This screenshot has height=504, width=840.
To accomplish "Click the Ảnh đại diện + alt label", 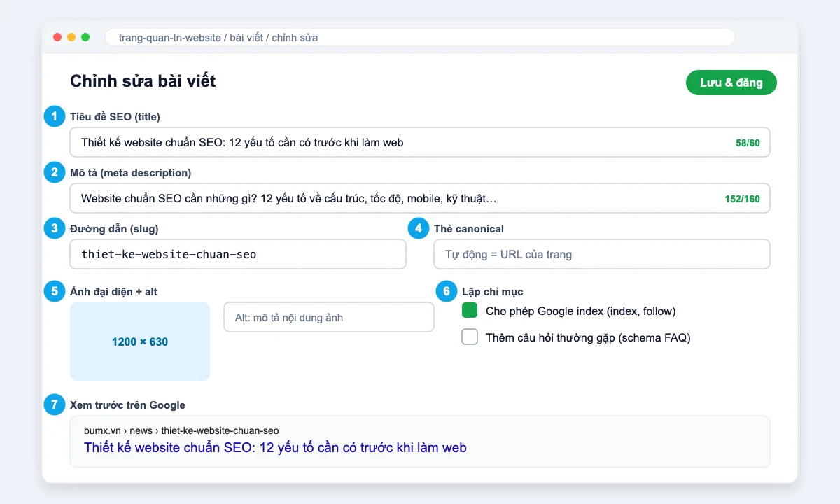I will (x=113, y=291).
